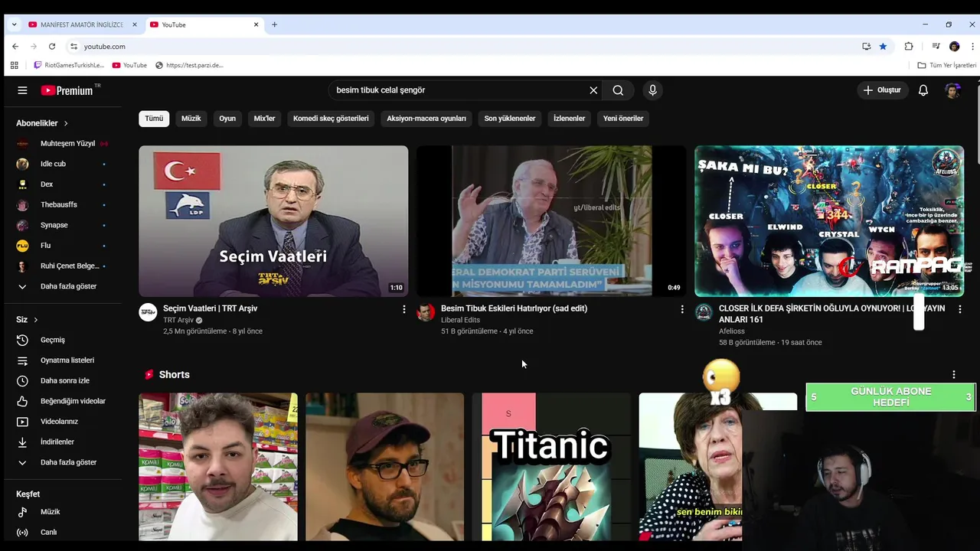
Task: Click the Oluştur create button
Action: 882,90
